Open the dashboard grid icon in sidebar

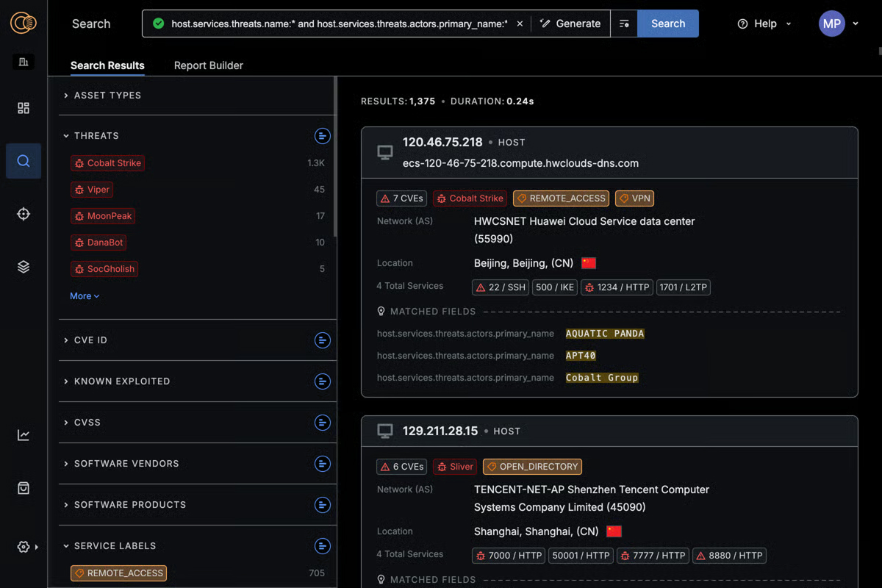point(23,108)
